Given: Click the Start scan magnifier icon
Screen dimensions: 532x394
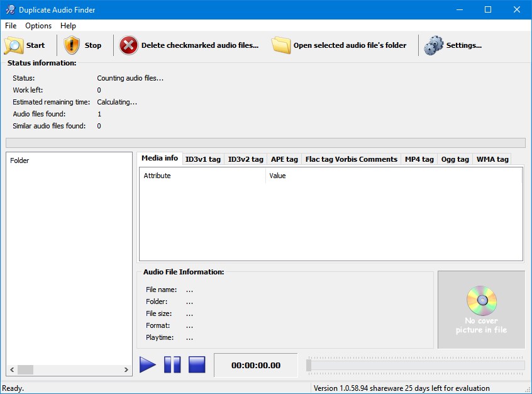Looking at the screenshot, I should pos(13,45).
